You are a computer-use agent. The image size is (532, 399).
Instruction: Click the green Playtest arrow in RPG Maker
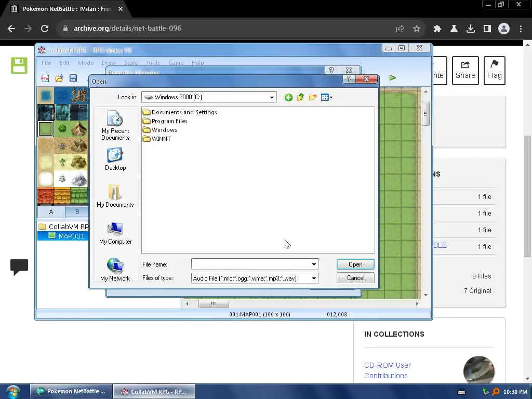click(393, 78)
